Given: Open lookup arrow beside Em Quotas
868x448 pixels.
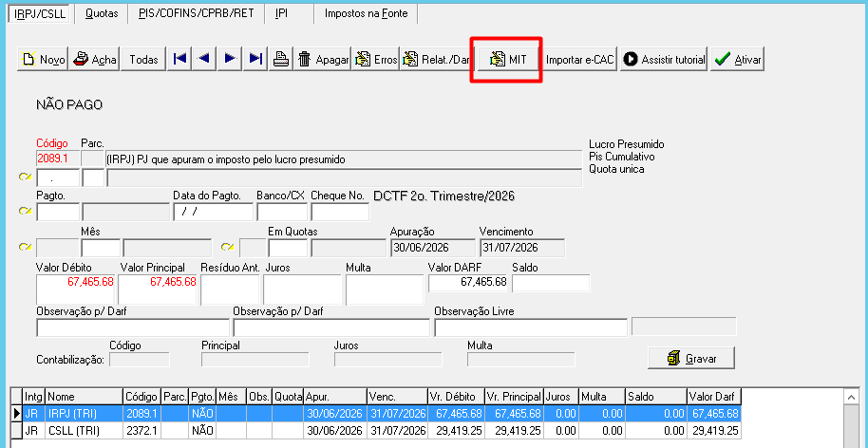Looking at the screenshot, I should point(227,247).
